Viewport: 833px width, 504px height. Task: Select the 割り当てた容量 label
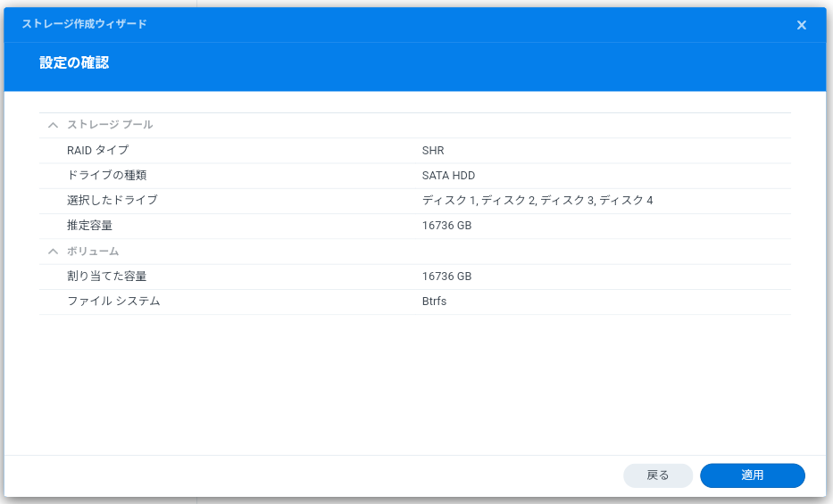click(106, 277)
